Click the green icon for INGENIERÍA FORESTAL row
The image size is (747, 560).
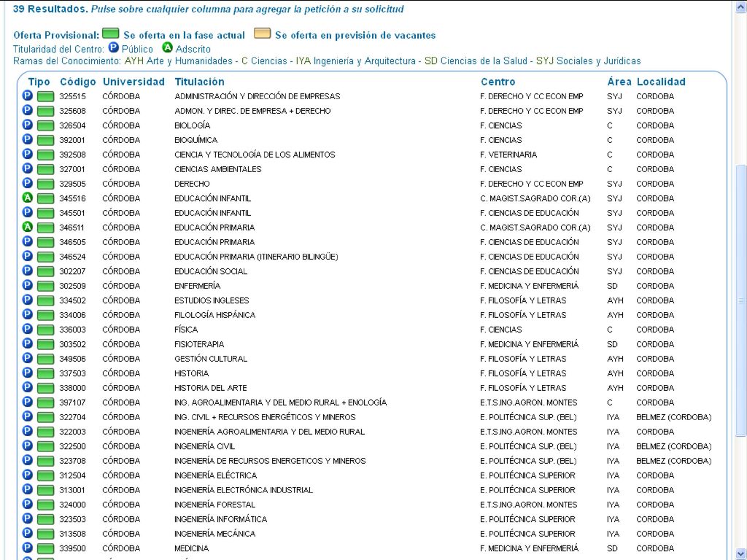(46, 505)
